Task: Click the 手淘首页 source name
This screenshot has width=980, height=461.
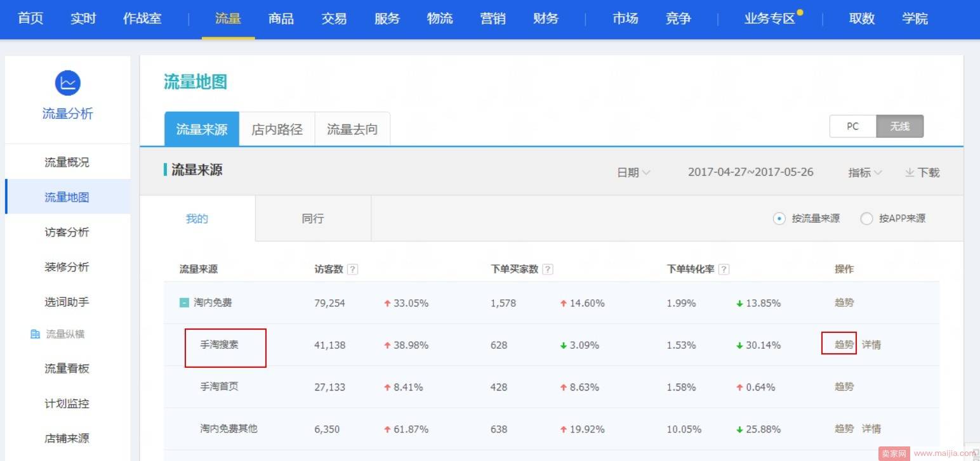Action: click(219, 387)
